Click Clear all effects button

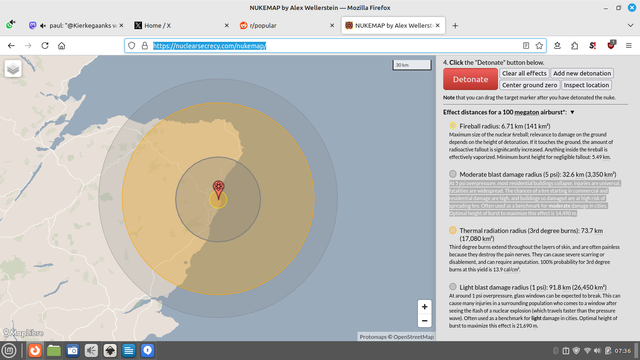[524, 73]
